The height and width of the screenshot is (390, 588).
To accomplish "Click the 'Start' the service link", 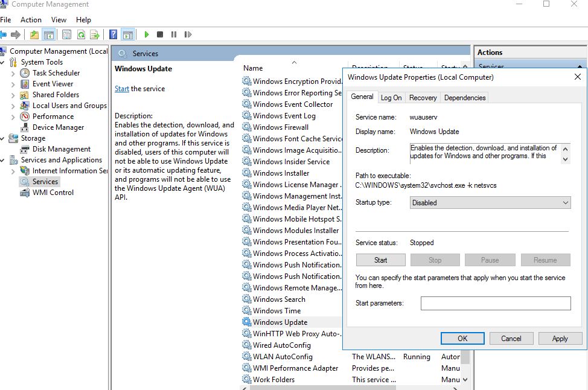I will 121,89.
